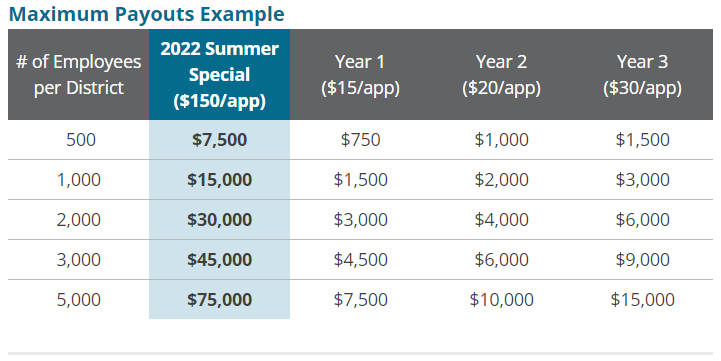Viewport: 721px width, 361px height.
Task: Click the $15,000 Year 3 cell
Action: [642, 300]
